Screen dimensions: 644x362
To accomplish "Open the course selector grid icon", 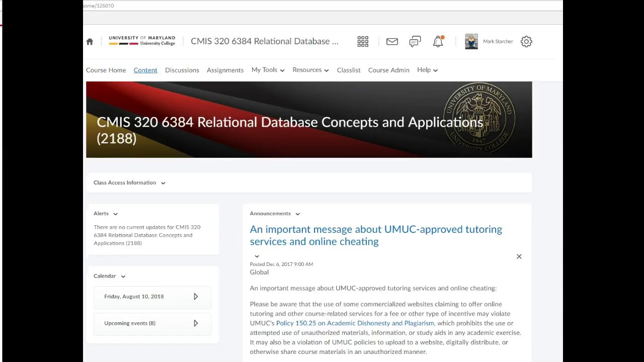I will click(363, 42).
